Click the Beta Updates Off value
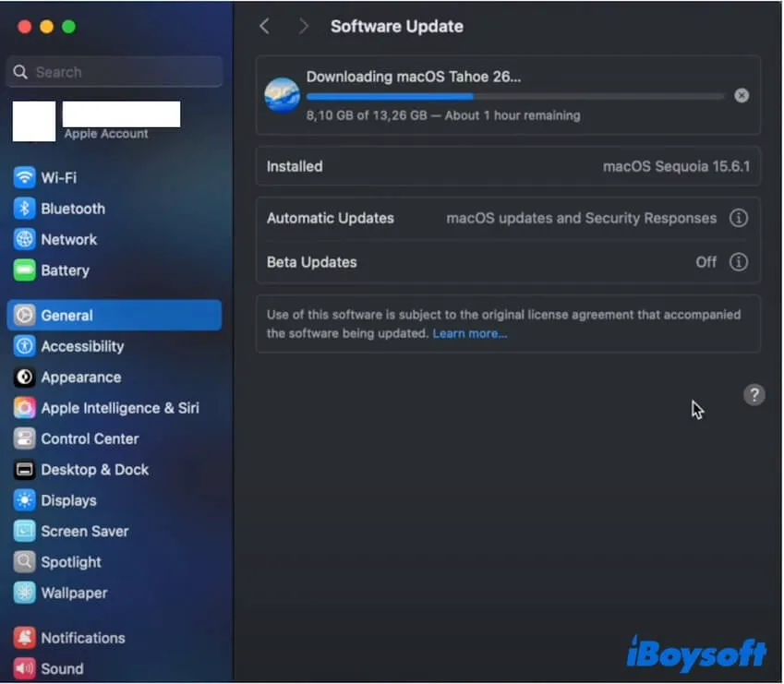The image size is (784, 684). [x=706, y=262]
